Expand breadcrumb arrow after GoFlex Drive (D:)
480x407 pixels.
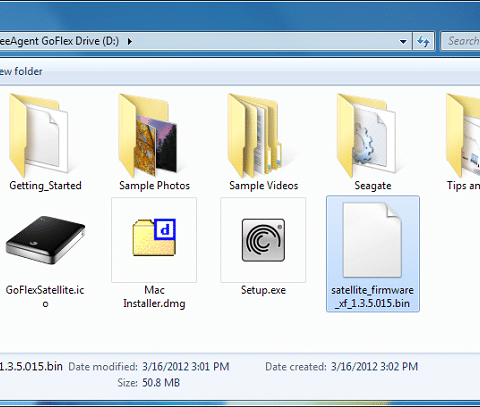coord(130,41)
